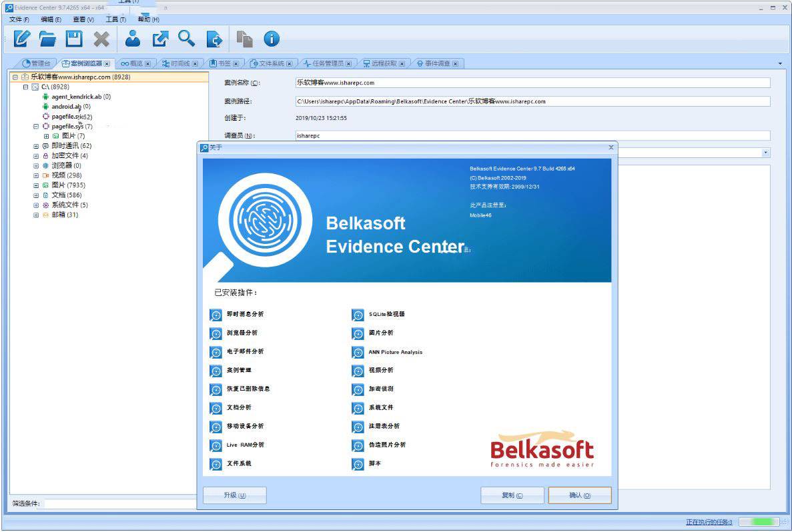The height and width of the screenshot is (532, 792).
Task: Click the 伪造照片分析 plugin icon
Action: pyautogui.click(x=358, y=446)
